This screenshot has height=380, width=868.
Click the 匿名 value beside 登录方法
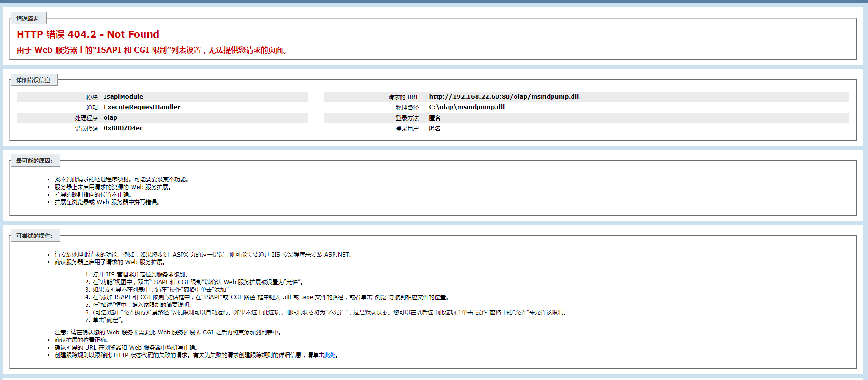click(x=435, y=118)
